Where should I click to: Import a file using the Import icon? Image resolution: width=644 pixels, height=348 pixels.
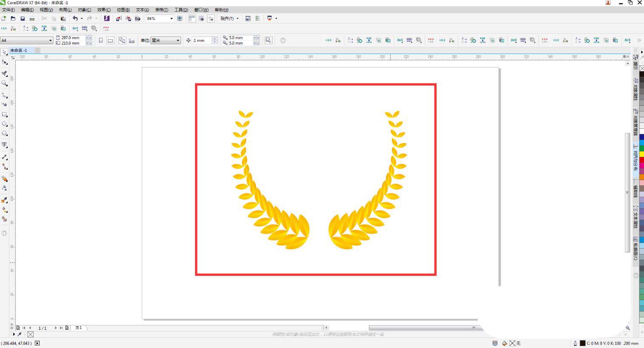pyautogui.click(x=119, y=18)
